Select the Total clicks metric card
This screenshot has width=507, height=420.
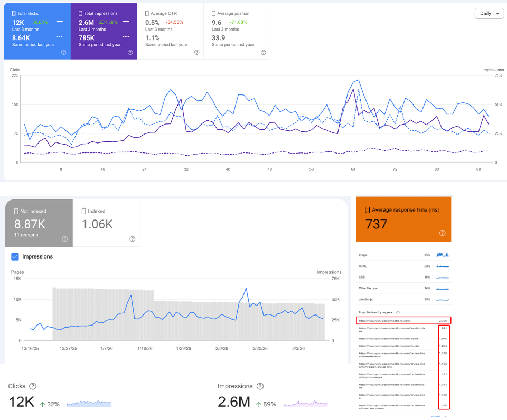pyautogui.click(x=37, y=31)
